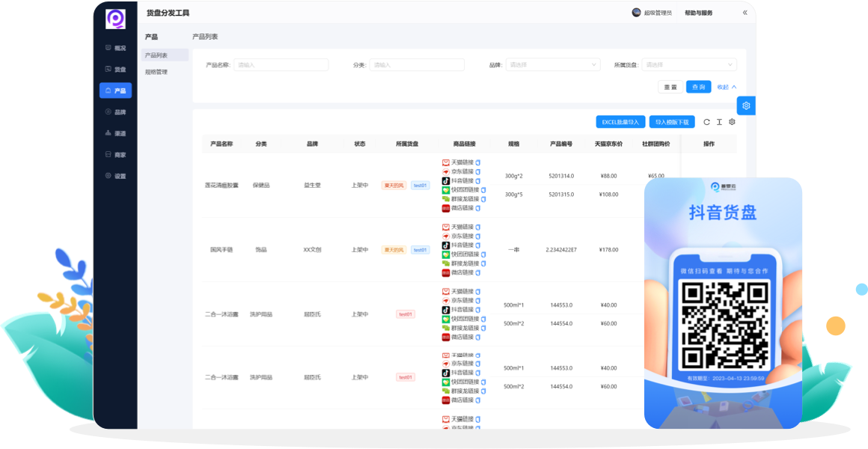Click the 夏天的风 tag in 莲花清瘟胶囊 row

(x=394, y=186)
